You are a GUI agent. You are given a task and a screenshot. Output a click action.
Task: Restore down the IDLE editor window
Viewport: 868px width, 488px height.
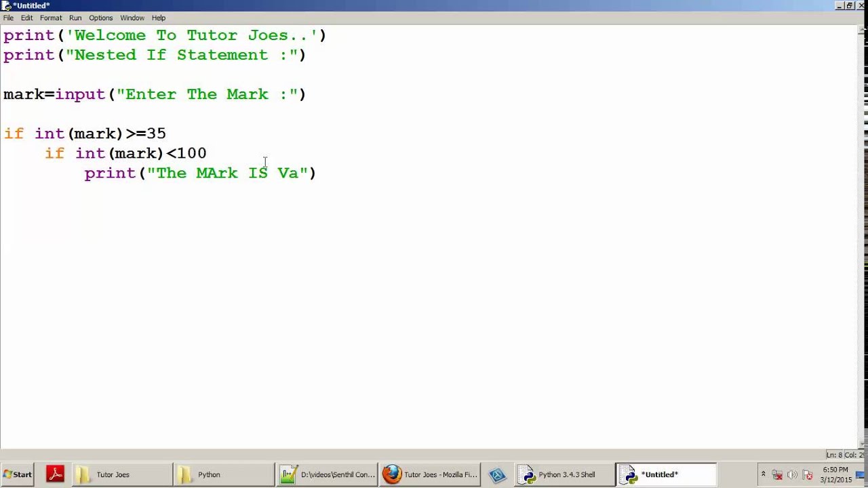tap(850, 5)
